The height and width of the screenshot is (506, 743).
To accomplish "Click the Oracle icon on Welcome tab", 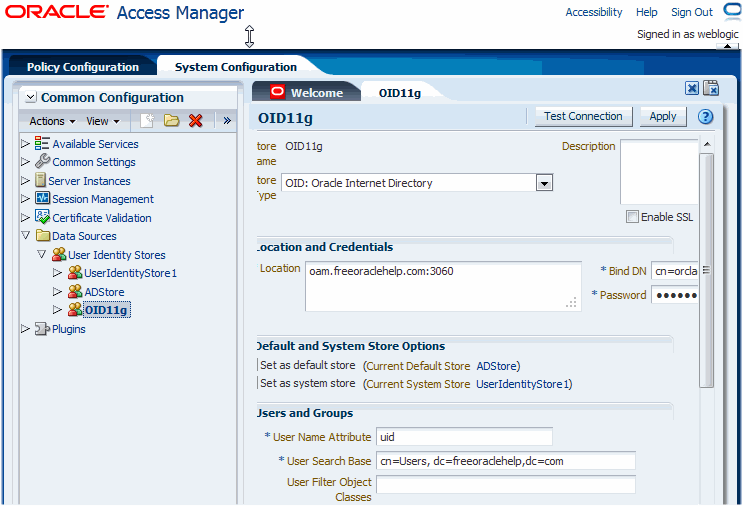I will [278, 91].
